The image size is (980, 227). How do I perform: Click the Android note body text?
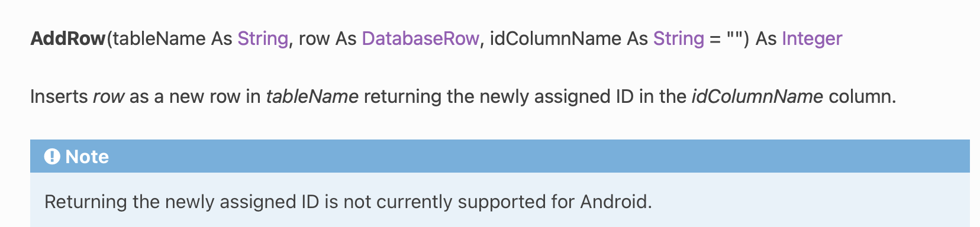(x=348, y=202)
